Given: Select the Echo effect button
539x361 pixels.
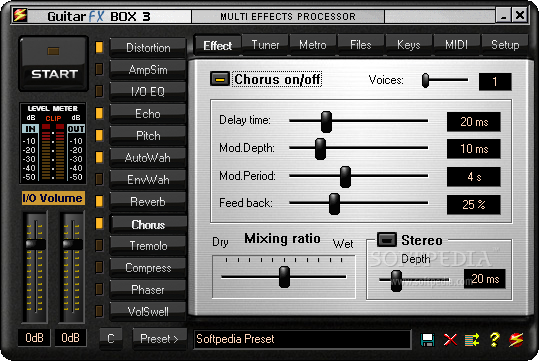Looking at the screenshot, I should 148,114.
